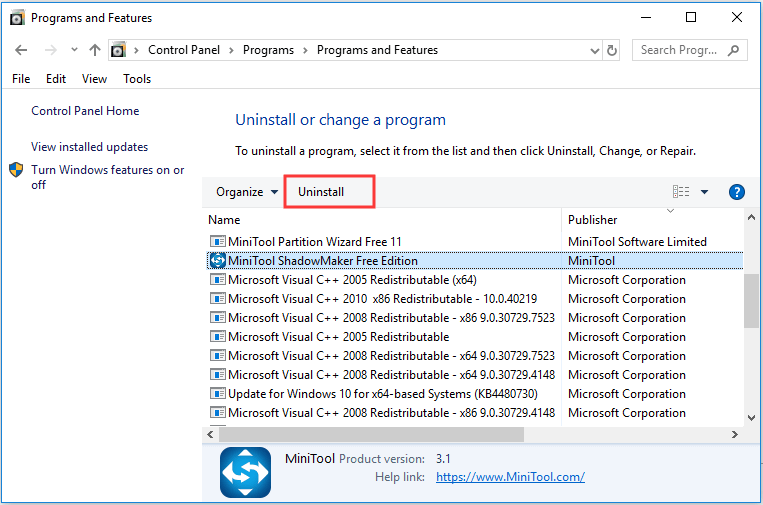The width and height of the screenshot is (763, 505).
Task: Click the horizontal scrollbar left arrow
Action: [210, 434]
